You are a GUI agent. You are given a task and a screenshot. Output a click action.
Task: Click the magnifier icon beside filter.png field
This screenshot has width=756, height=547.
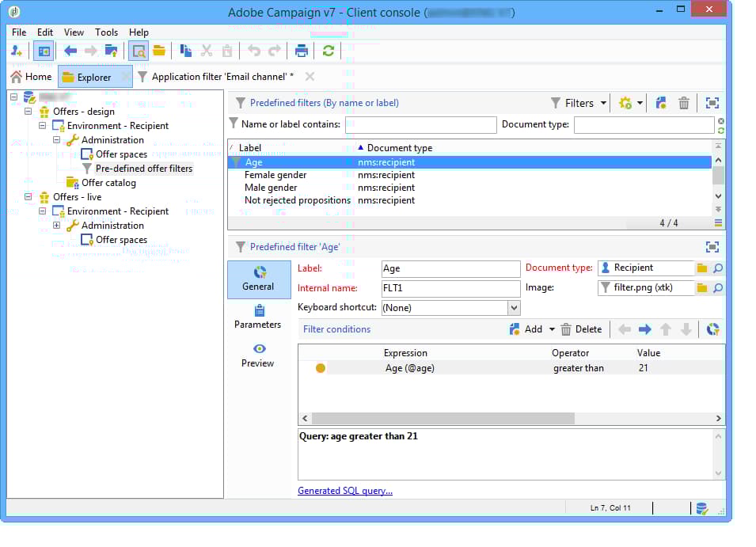717,288
